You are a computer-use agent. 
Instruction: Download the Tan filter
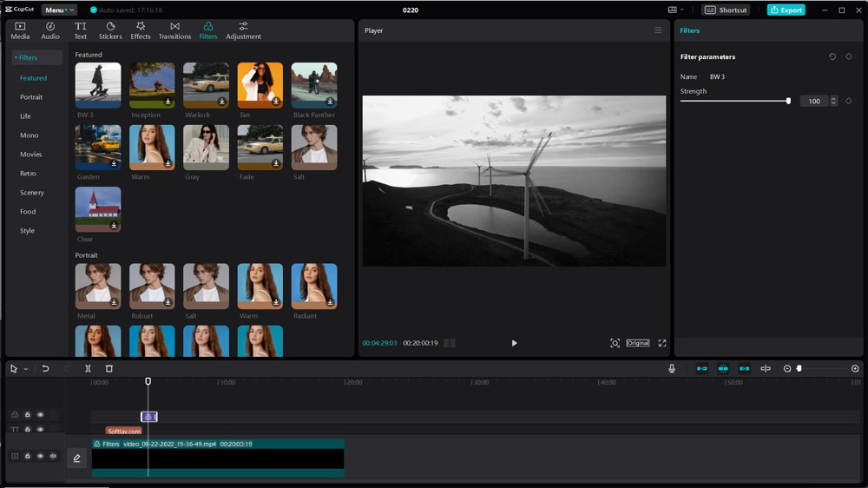pyautogui.click(x=276, y=102)
